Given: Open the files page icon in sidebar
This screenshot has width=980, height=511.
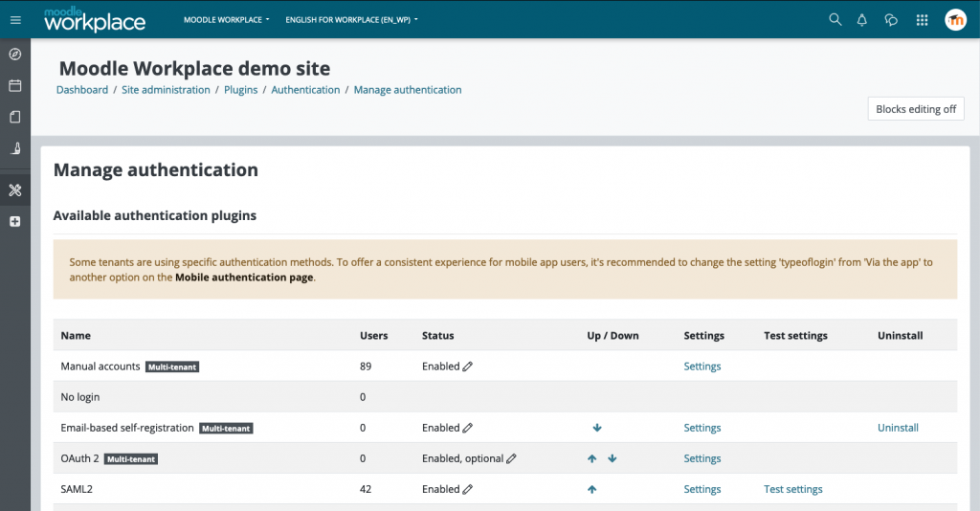Looking at the screenshot, I should (x=15, y=117).
